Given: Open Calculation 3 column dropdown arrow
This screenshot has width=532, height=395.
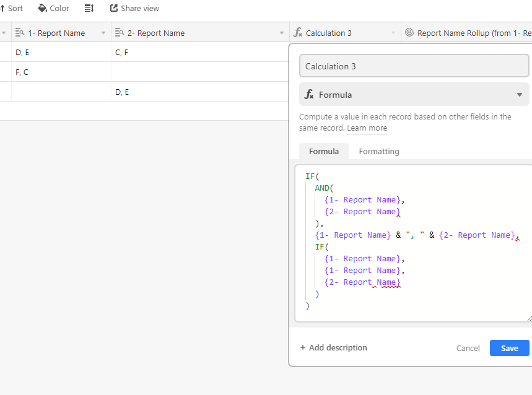Looking at the screenshot, I should point(393,33).
